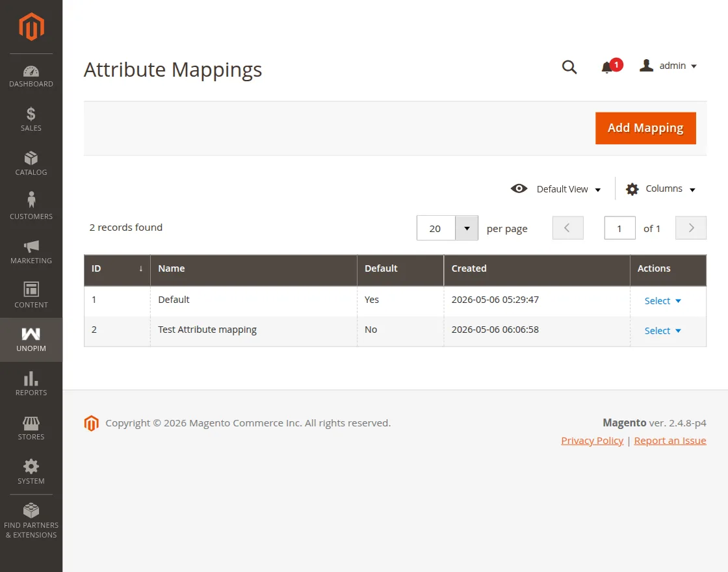Sort the grid by ID column
Screen dimensions: 728x572
coord(117,269)
